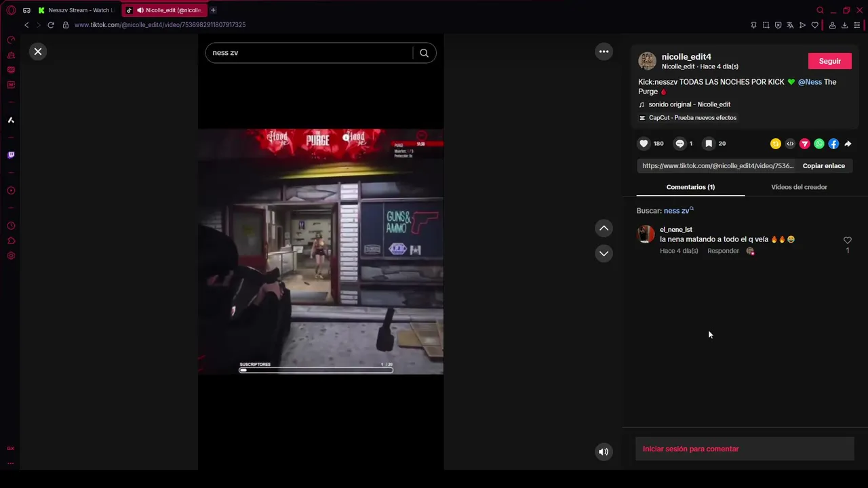The width and height of the screenshot is (868, 488).
Task: Open the page translate icon
Action: point(790,25)
